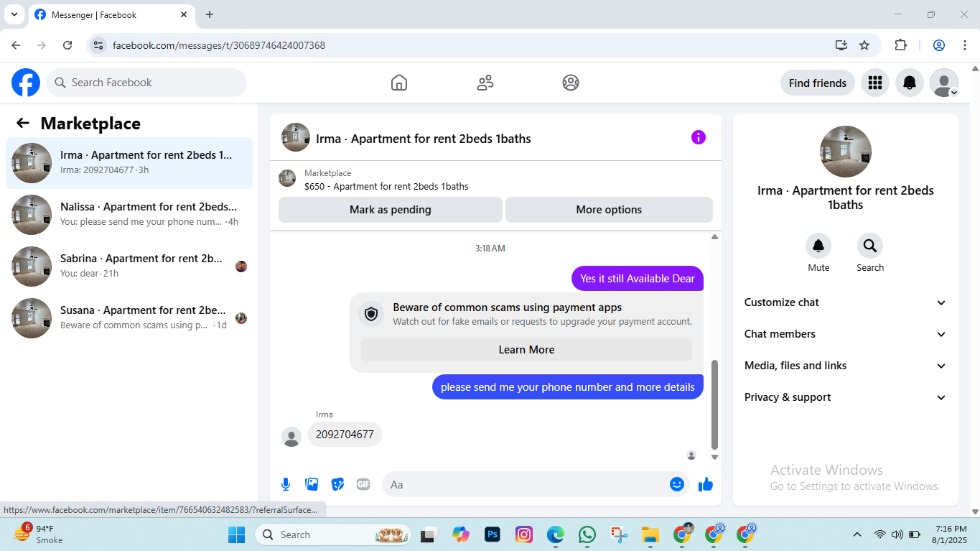
Task: Click Learn More about payment scams
Action: click(526, 350)
